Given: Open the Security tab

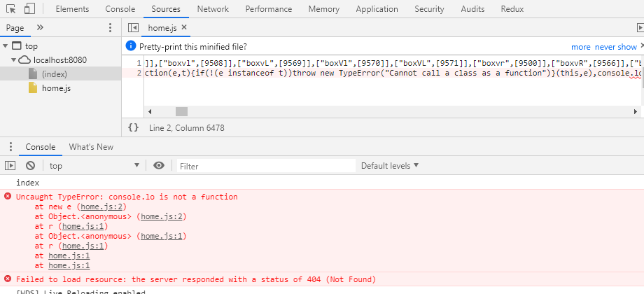Looking at the screenshot, I should point(429,9).
